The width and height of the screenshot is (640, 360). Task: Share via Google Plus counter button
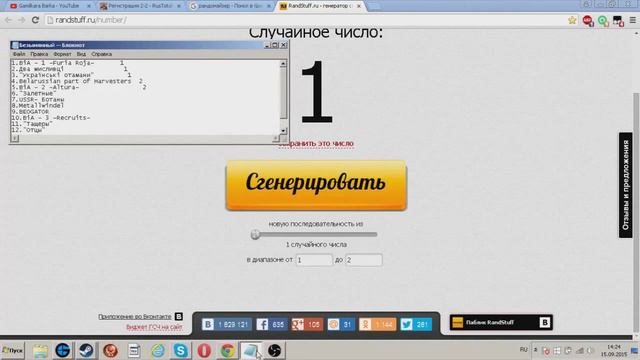click(x=307, y=324)
